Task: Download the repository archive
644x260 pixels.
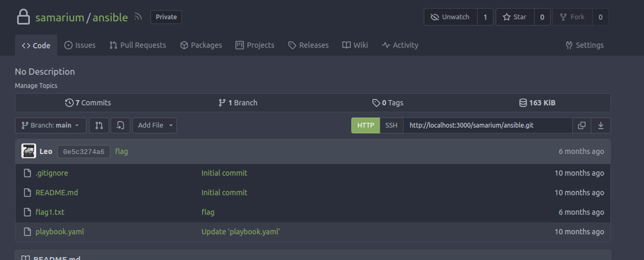Action: pos(601,125)
